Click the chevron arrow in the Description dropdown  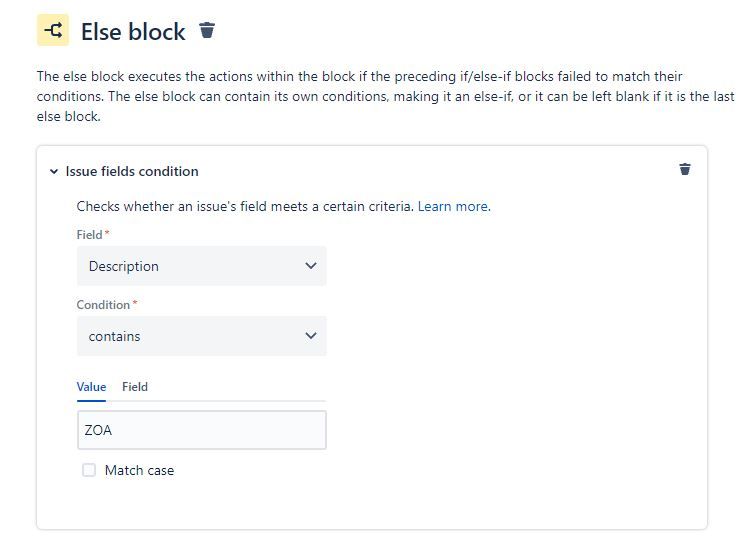click(311, 265)
